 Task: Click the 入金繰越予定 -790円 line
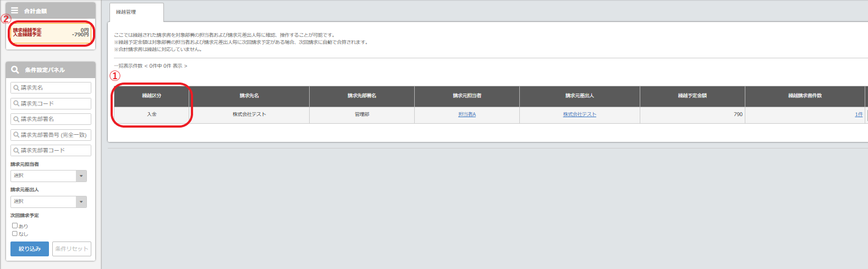tap(51, 35)
